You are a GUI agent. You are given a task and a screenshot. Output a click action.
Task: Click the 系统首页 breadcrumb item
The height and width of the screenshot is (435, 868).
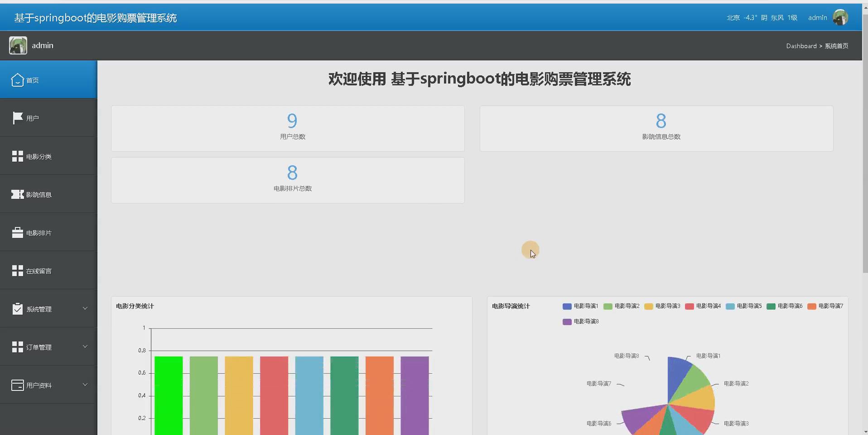click(837, 46)
